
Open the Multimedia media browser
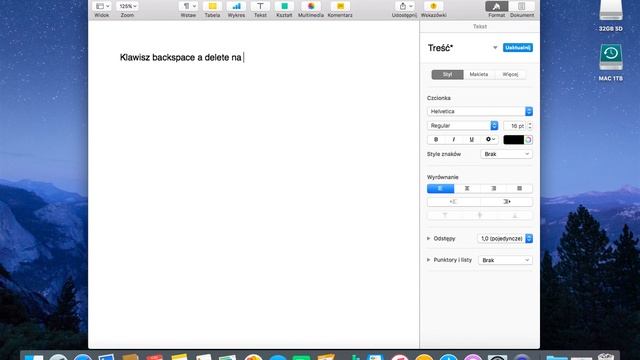(311, 6)
